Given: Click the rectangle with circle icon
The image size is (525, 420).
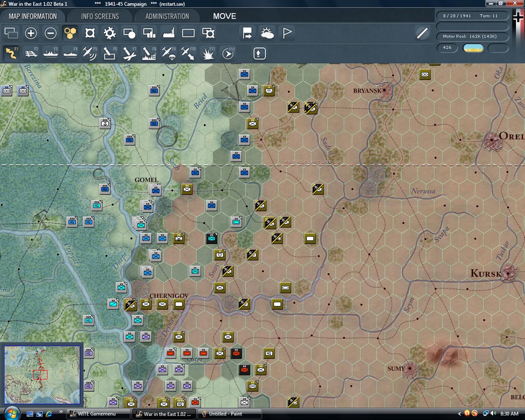Looking at the screenshot, I should coord(129,33).
